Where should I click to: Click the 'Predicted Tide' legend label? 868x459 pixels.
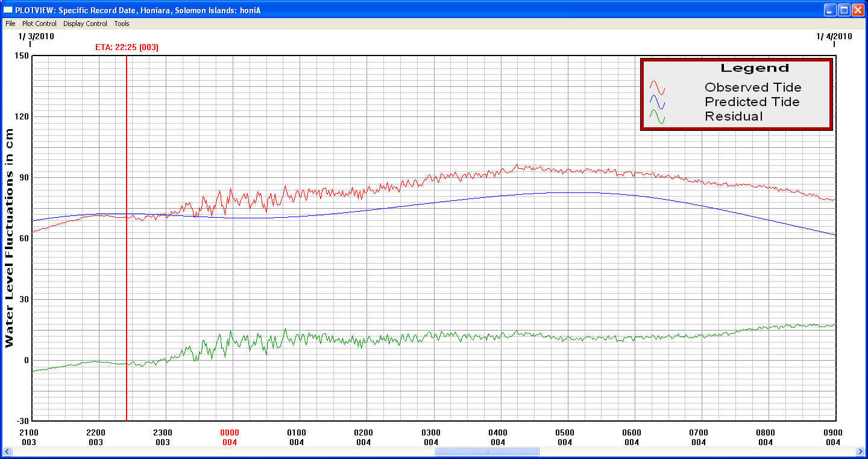click(752, 102)
